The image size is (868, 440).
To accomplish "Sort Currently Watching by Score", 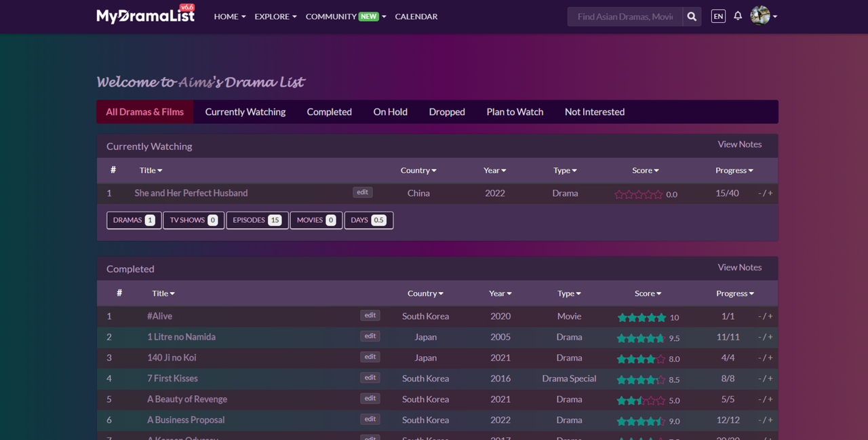I will point(646,170).
